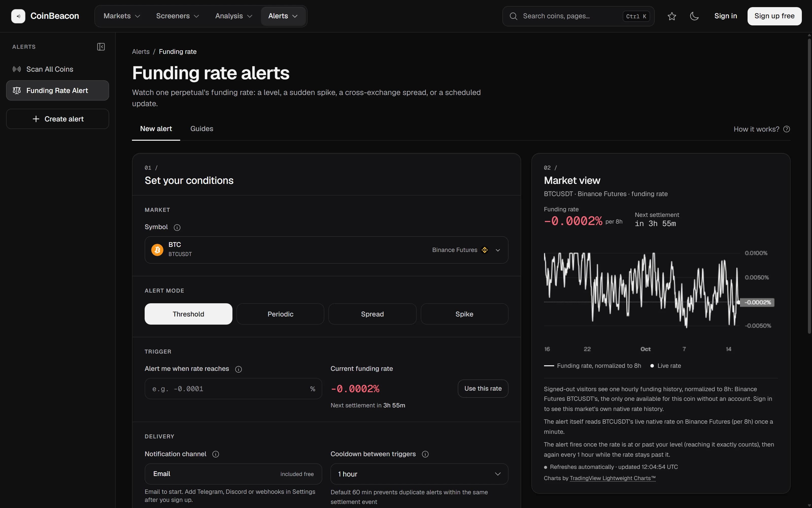This screenshot has height=508, width=812.
Task: Open the 1 hour cooldown dropdown
Action: (419, 474)
